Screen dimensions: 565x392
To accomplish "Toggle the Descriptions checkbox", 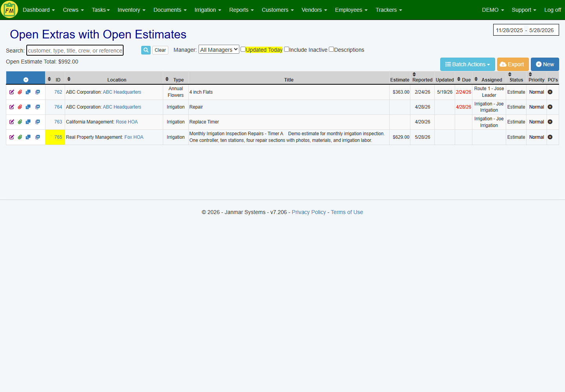I will click(x=331, y=49).
